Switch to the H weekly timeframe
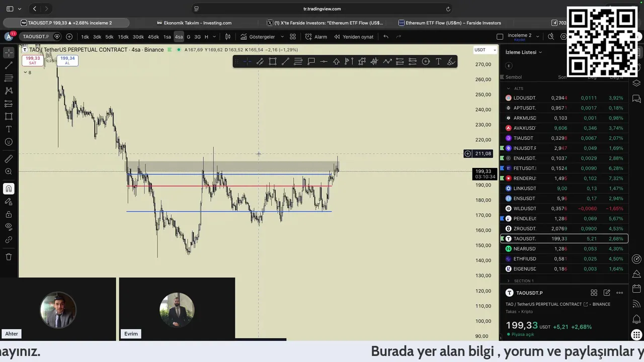This screenshot has width=644, height=362. pyautogui.click(x=206, y=37)
